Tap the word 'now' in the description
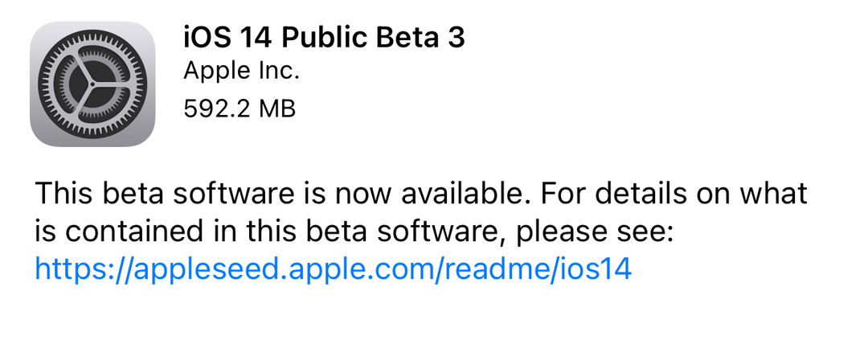 (348, 195)
